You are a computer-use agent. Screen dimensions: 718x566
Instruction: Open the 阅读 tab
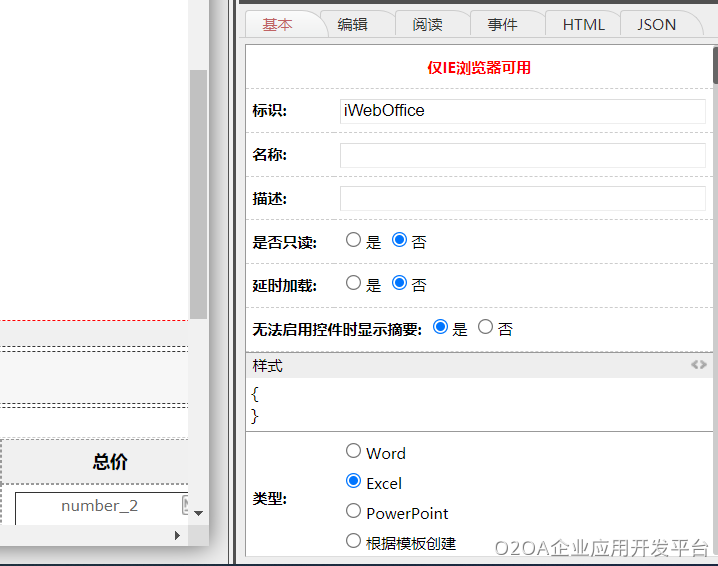click(x=427, y=25)
